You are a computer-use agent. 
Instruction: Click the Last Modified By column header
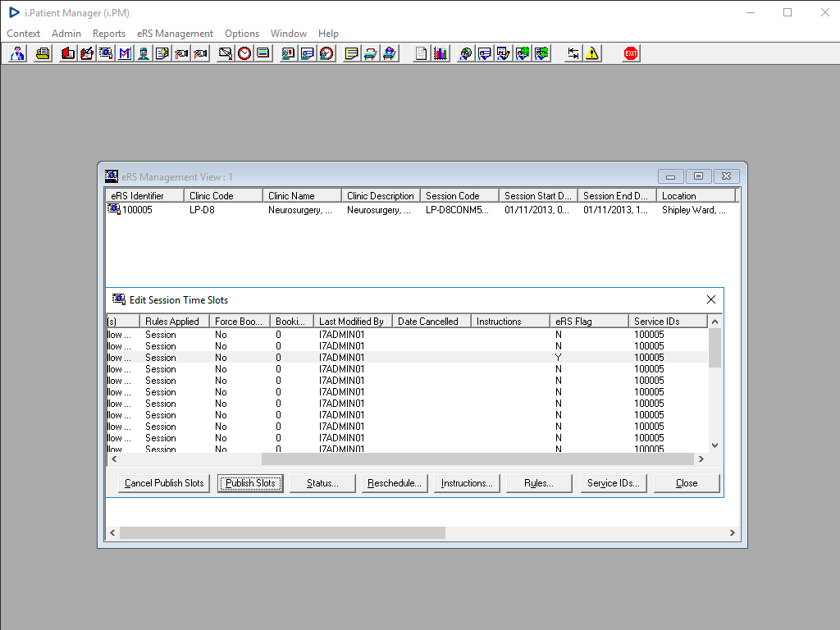(x=353, y=322)
